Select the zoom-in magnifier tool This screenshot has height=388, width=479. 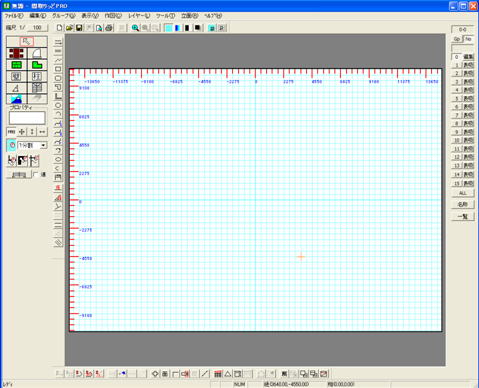[x=135, y=28]
